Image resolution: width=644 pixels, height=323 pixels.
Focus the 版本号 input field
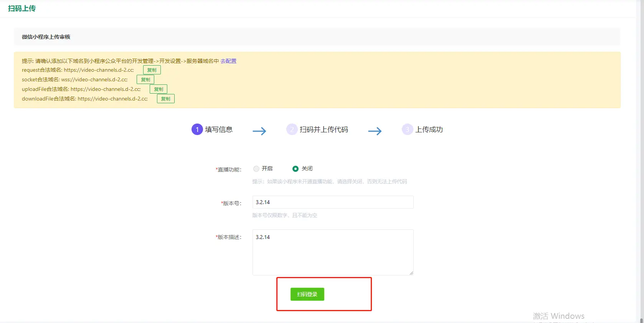[333, 202]
